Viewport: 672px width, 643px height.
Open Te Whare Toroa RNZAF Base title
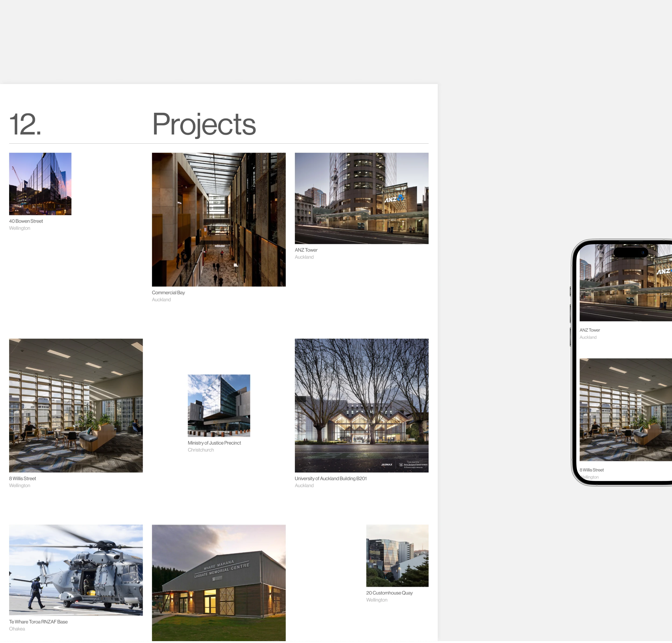pos(38,622)
